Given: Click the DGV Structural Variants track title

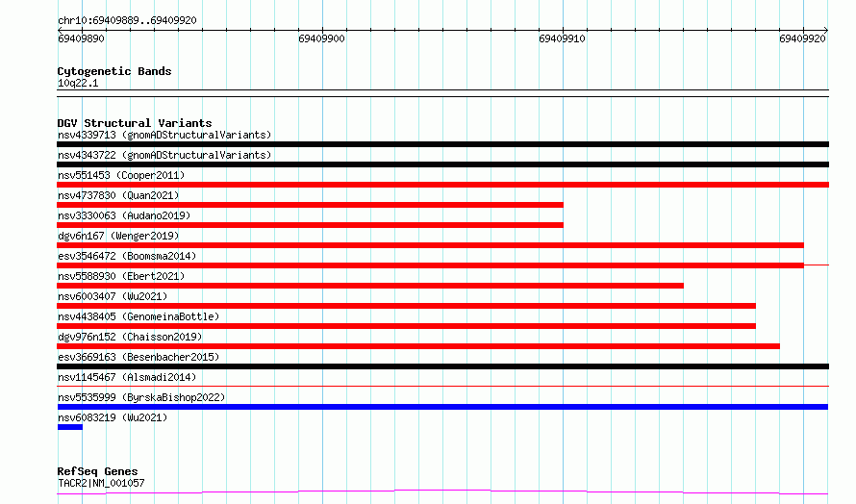Looking at the screenshot, I should pos(135,123).
